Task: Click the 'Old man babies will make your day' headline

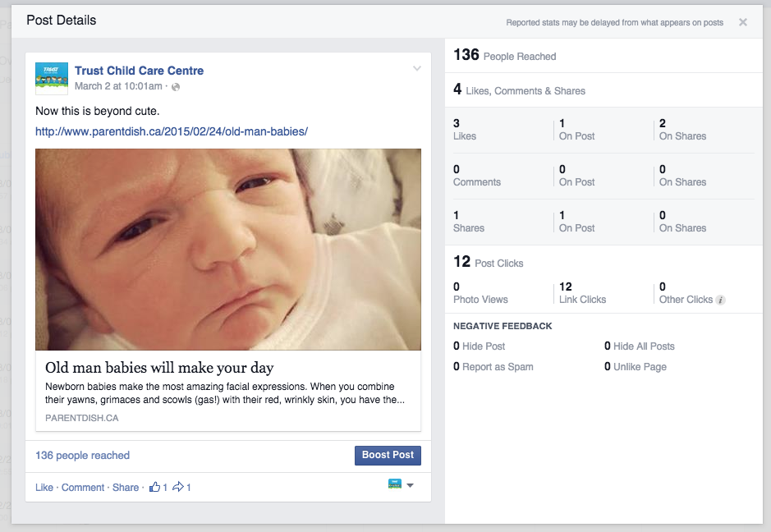Action: pos(159,368)
